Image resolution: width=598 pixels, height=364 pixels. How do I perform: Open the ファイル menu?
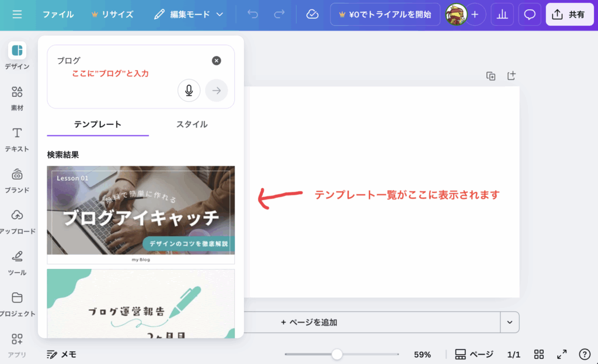(x=58, y=15)
